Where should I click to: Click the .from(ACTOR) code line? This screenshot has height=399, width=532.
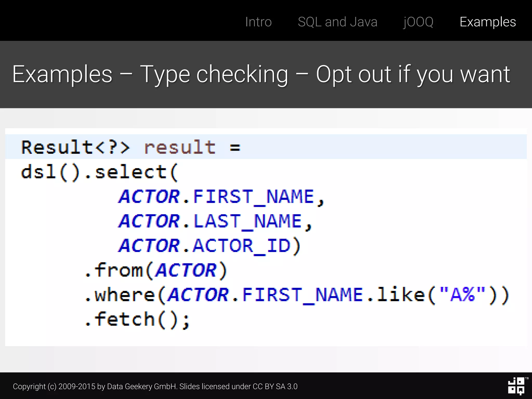[156, 270]
